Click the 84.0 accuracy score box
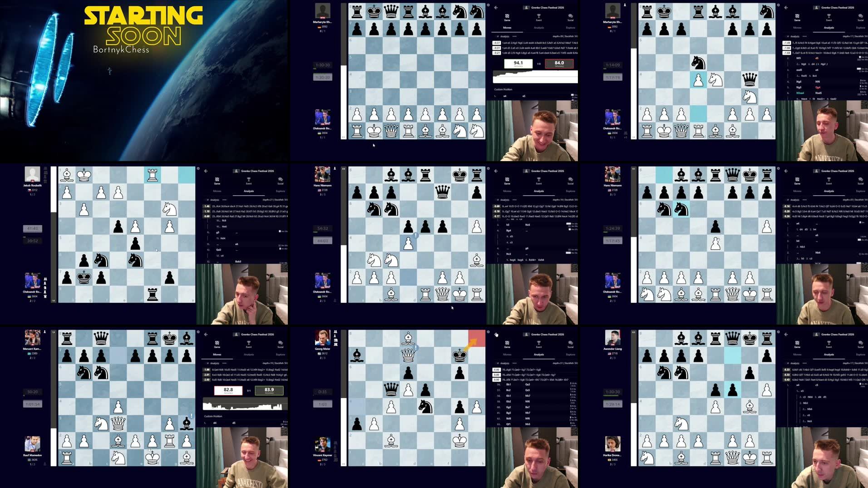The height and width of the screenshot is (488, 868). 559,64
